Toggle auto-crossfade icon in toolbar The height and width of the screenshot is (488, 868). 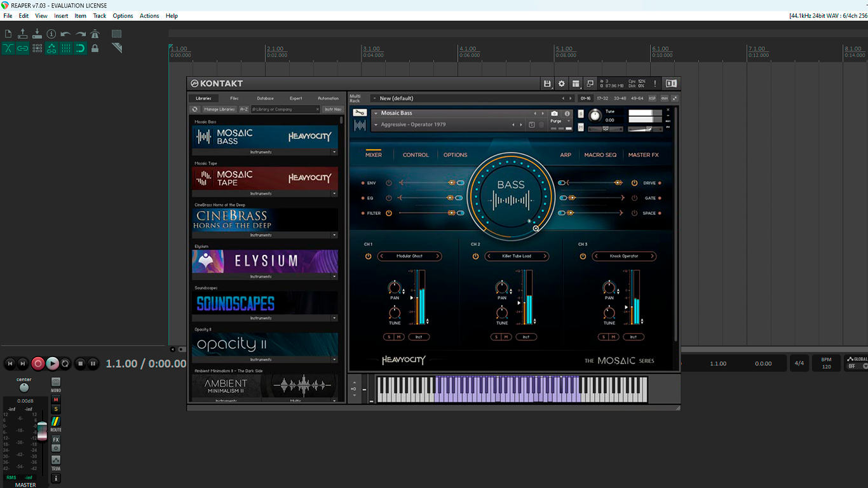tap(8, 48)
